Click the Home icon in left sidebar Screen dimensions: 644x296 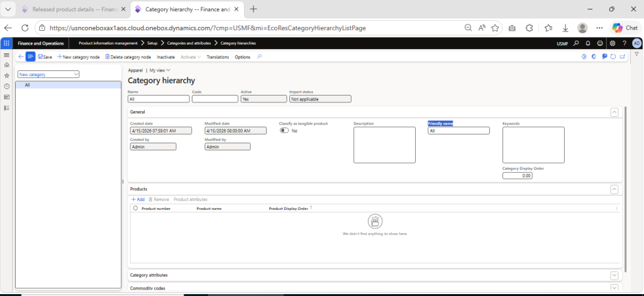[6, 65]
